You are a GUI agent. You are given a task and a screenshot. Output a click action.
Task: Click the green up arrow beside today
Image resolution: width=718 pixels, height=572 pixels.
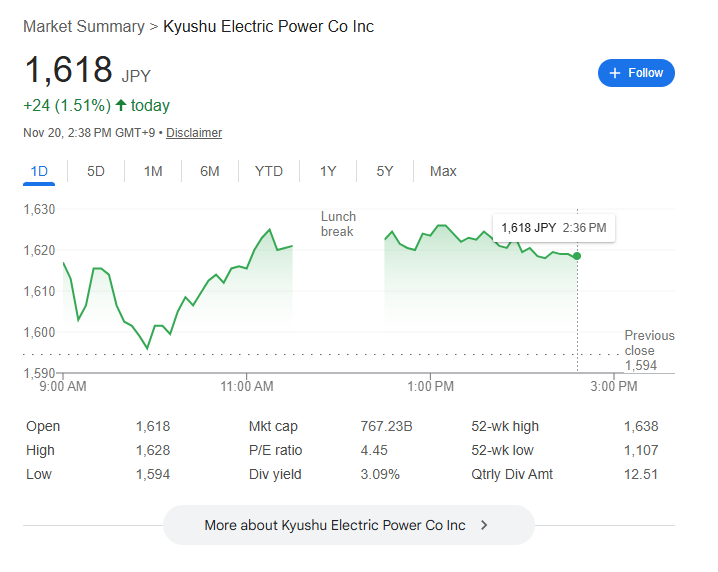121,105
